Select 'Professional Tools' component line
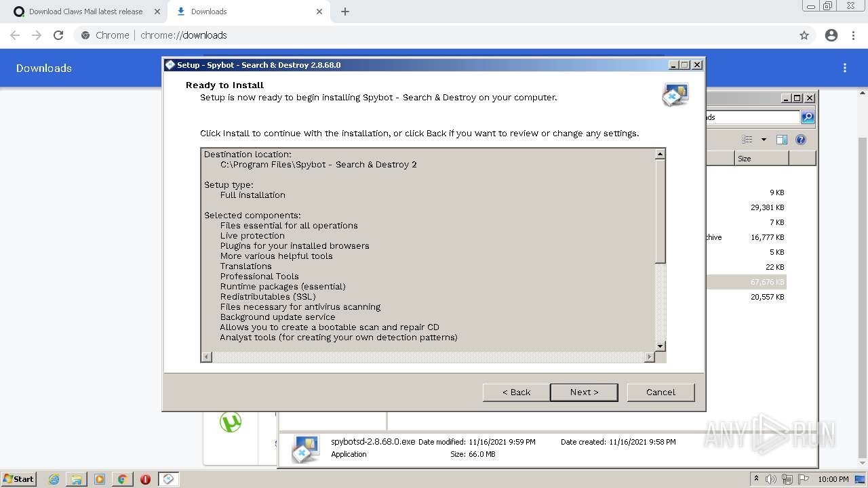The image size is (868, 488). pyautogui.click(x=260, y=277)
